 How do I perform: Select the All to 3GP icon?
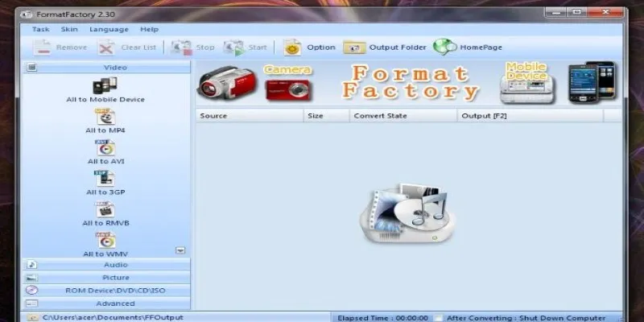click(105, 178)
